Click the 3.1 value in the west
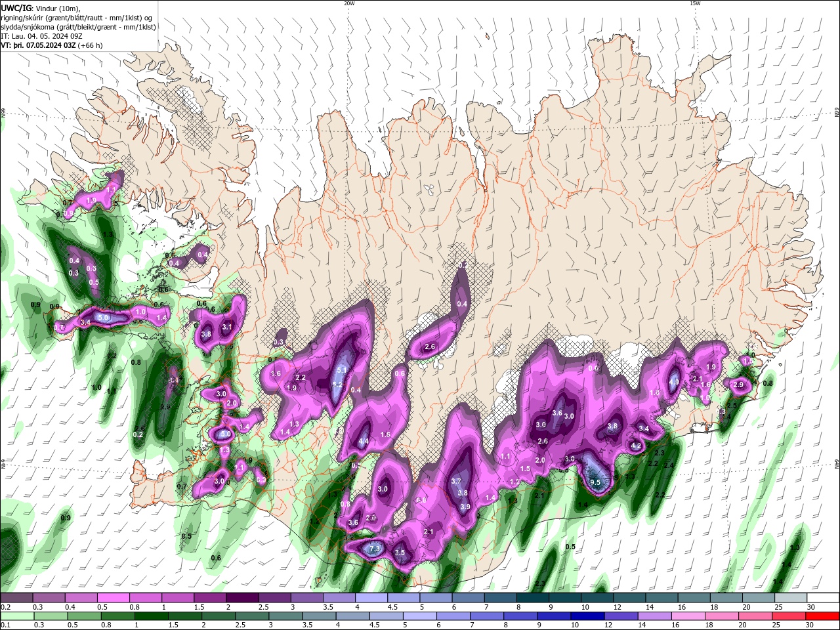This screenshot has width=840, height=630. [x=227, y=326]
